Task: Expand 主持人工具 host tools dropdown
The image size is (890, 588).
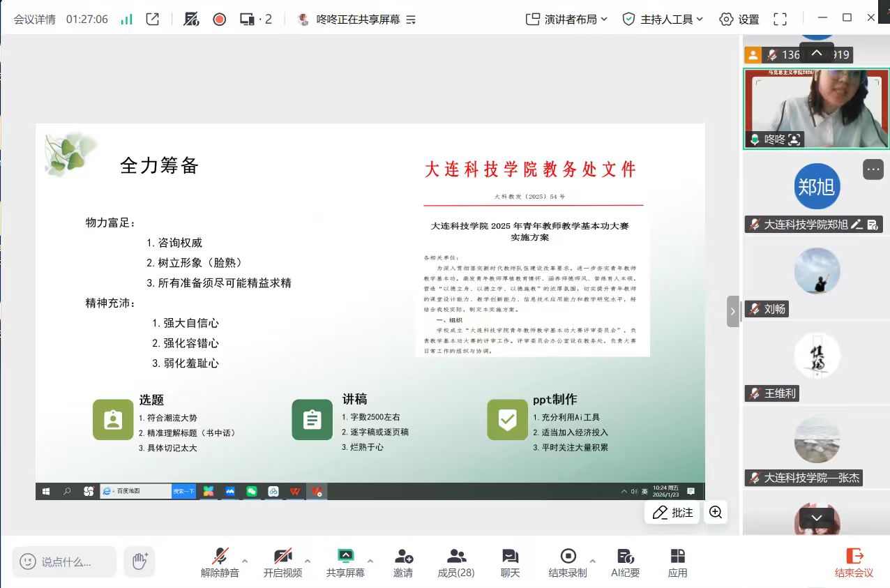Action: (x=663, y=20)
